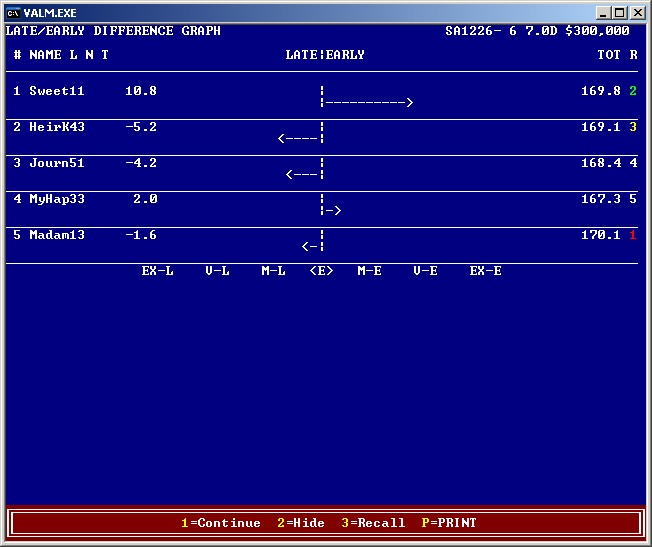This screenshot has width=652, height=547.
Task: Click the <E> center scale label
Action: click(x=321, y=271)
